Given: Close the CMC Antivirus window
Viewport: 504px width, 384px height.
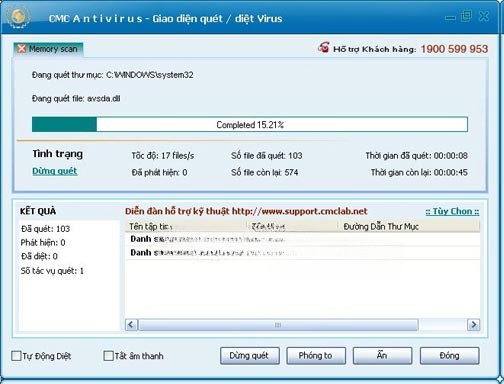Looking at the screenshot, I should [484, 16].
